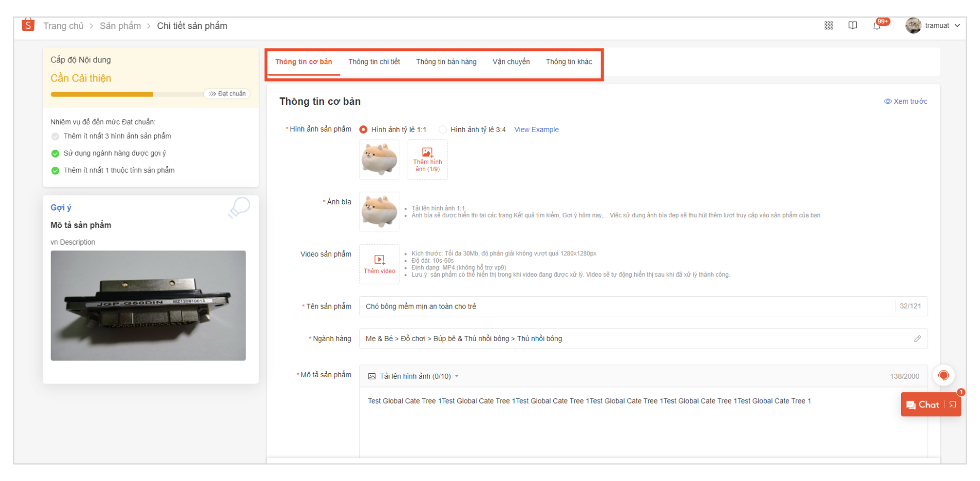Click the pencil edit icon next to Ngành hàng
The height and width of the screenshot is (481, 980).
pyautogui.click(x=918, y=339)
